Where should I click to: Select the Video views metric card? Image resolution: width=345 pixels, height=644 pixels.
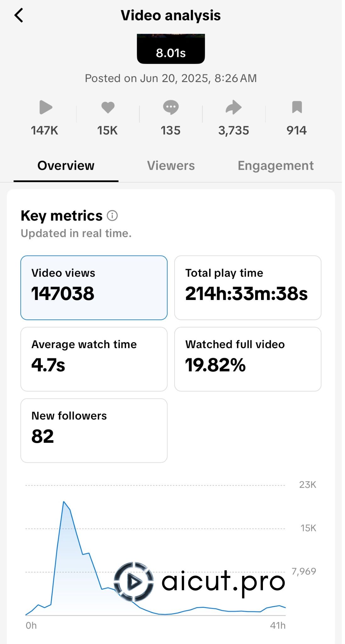click(x=94, y=288)
